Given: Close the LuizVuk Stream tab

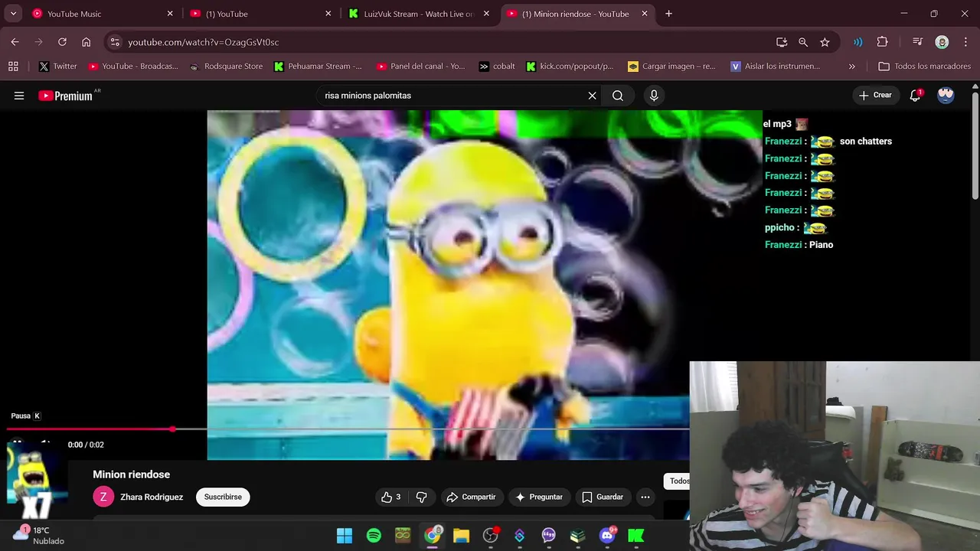Looking at the screenshot, I should pyautogui.click(x=486, y=14).
